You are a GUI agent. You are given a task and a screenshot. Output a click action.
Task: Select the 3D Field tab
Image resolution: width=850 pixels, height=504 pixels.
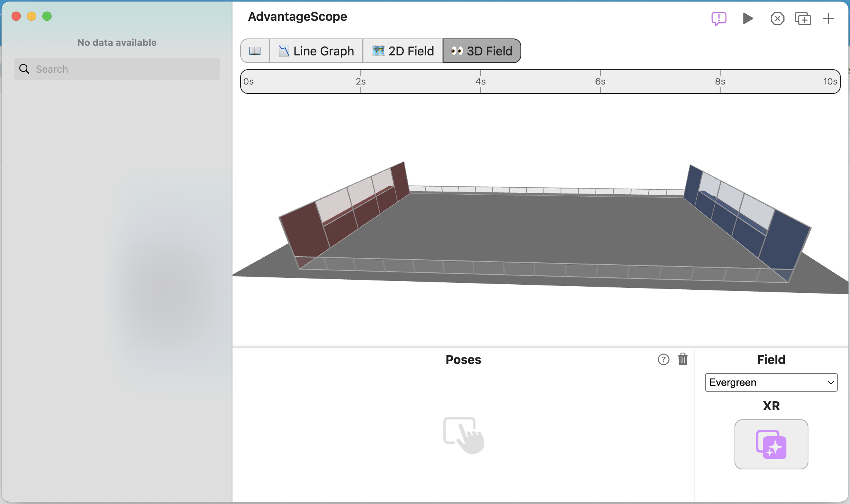click(482, 51)
